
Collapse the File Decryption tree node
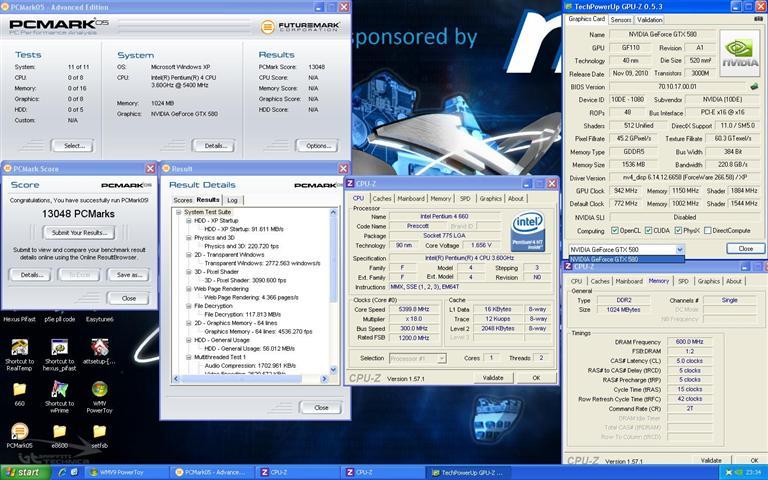[189, 306]
